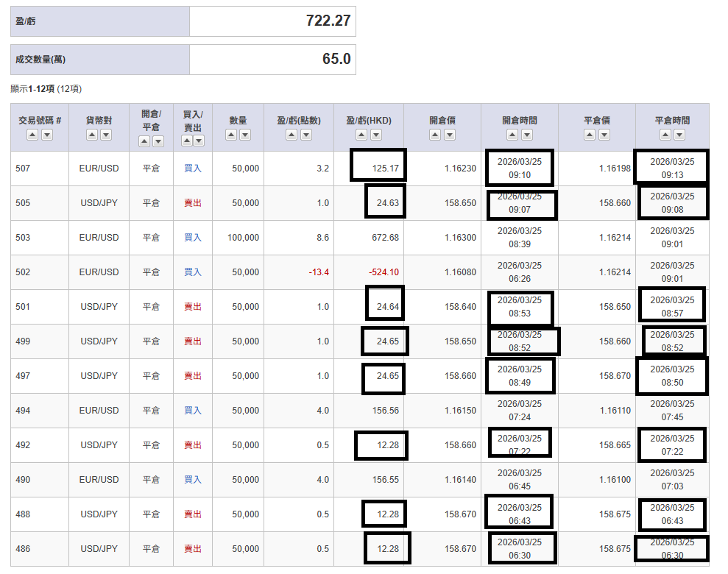Click the 賣出 link in trade 486 row

pos(193,548)
